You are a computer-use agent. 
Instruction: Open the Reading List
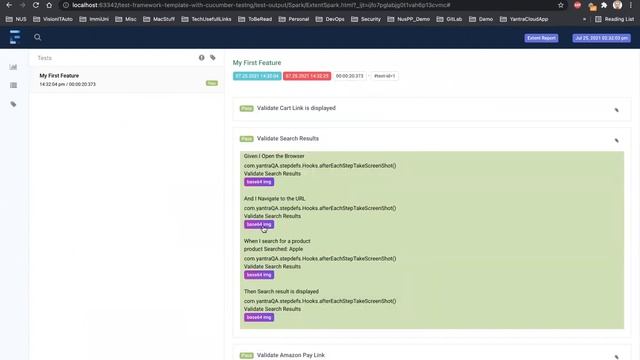point(615,19)
